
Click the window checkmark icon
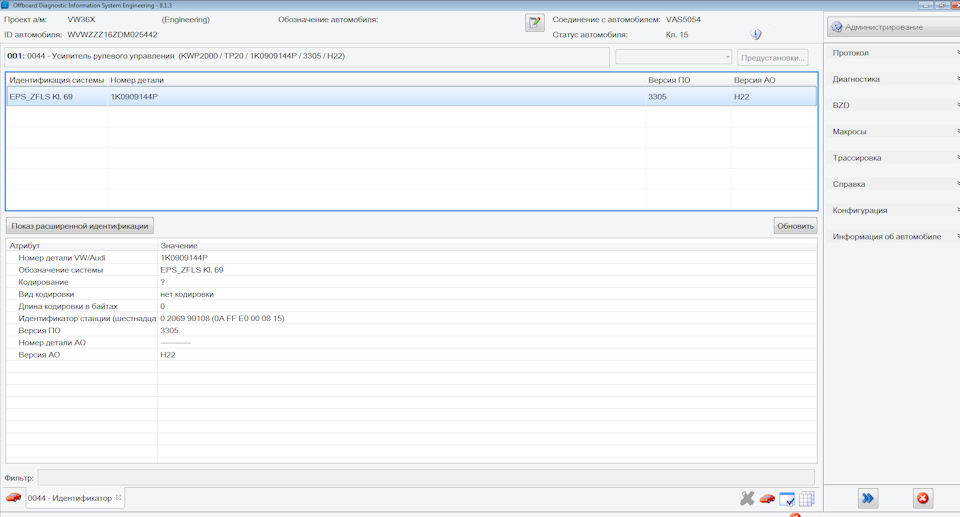coord(787,499)
